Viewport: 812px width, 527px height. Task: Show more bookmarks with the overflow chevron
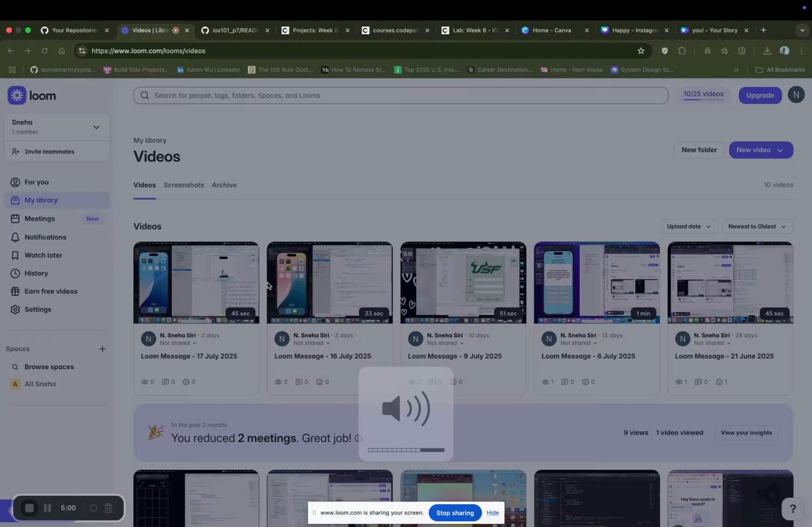coord(736,70)
